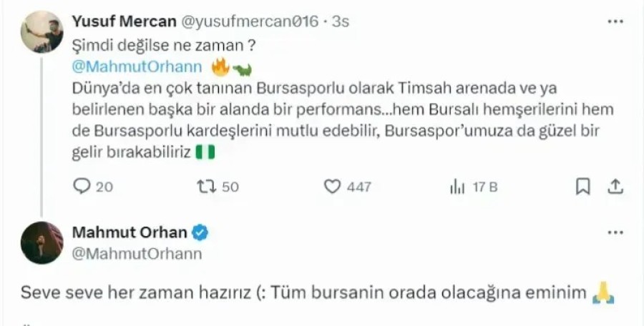Click the reply text 'Seve seve her zaman hazırız'
The image size is (644, 326).
pyautogui.click(x=135, y=292)
